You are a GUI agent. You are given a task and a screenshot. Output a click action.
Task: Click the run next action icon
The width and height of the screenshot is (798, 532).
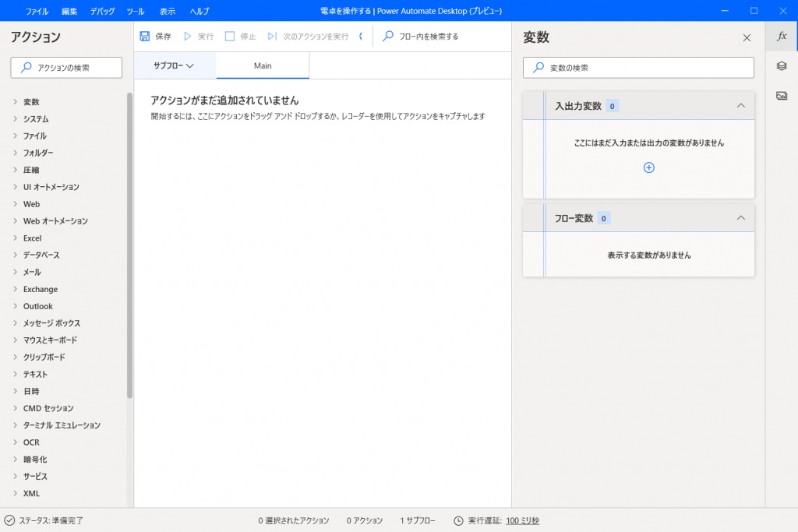pos(272,36)
